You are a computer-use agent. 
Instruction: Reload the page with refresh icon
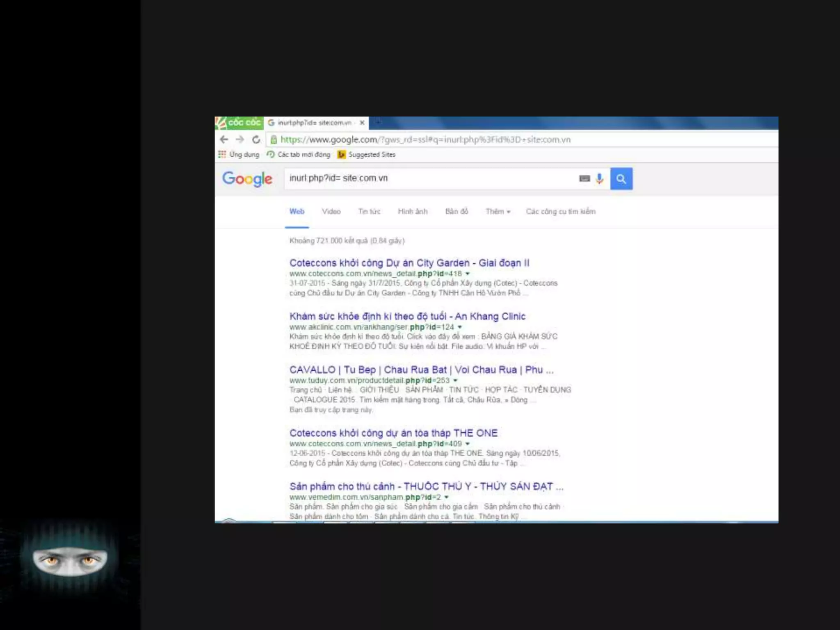[256, 139]
